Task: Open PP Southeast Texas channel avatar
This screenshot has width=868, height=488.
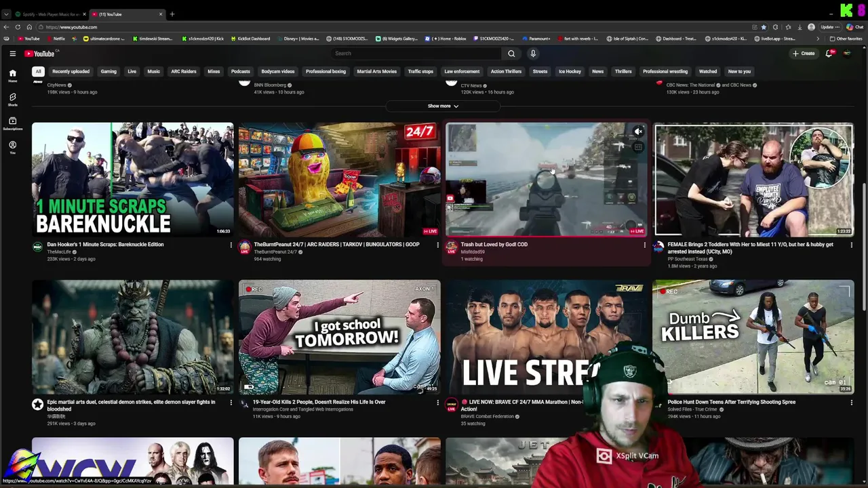Action: pyautogui.click(x=658, y=247)
